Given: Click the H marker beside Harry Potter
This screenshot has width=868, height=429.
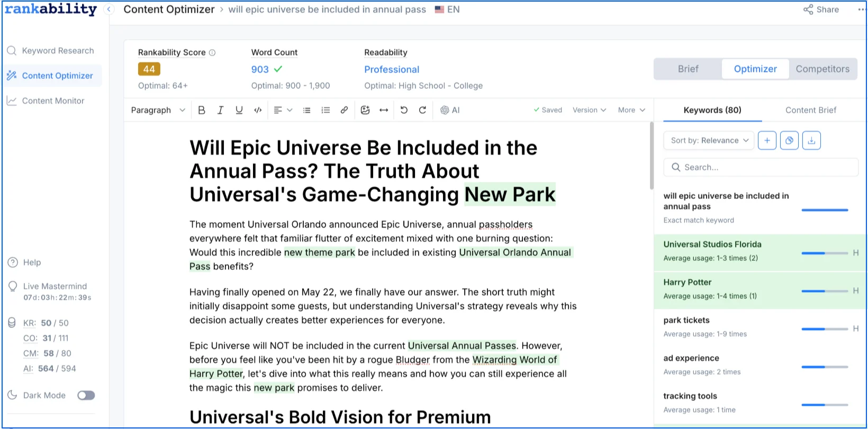Looking at the screenshot, I should point(855,290).
